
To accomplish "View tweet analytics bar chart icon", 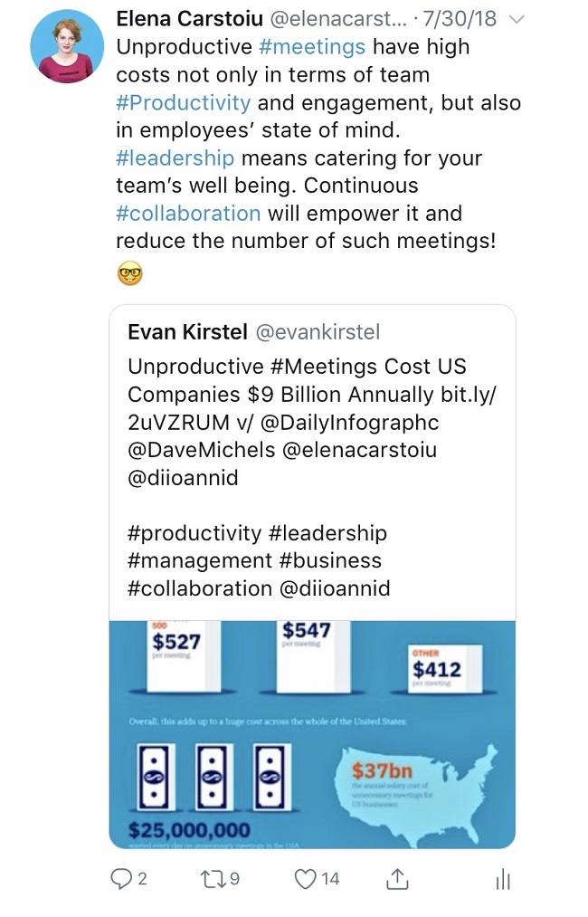I will (x=503, y=879).
